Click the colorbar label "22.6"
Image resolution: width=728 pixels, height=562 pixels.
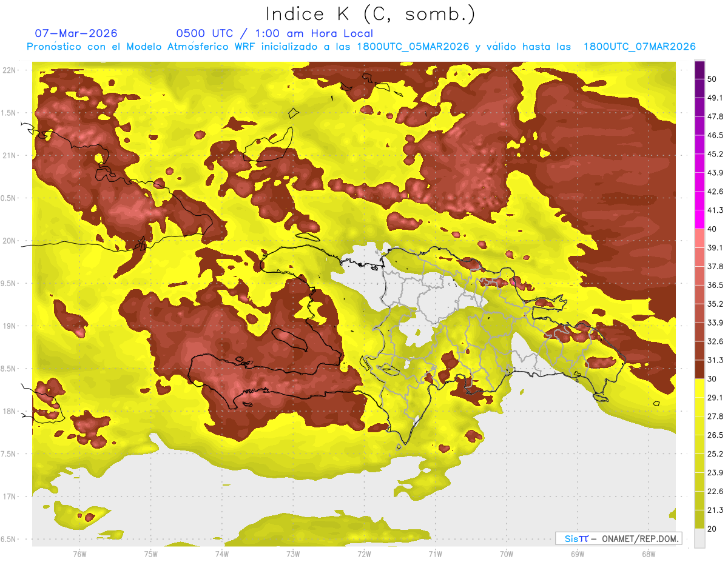[x=715, y=491]
